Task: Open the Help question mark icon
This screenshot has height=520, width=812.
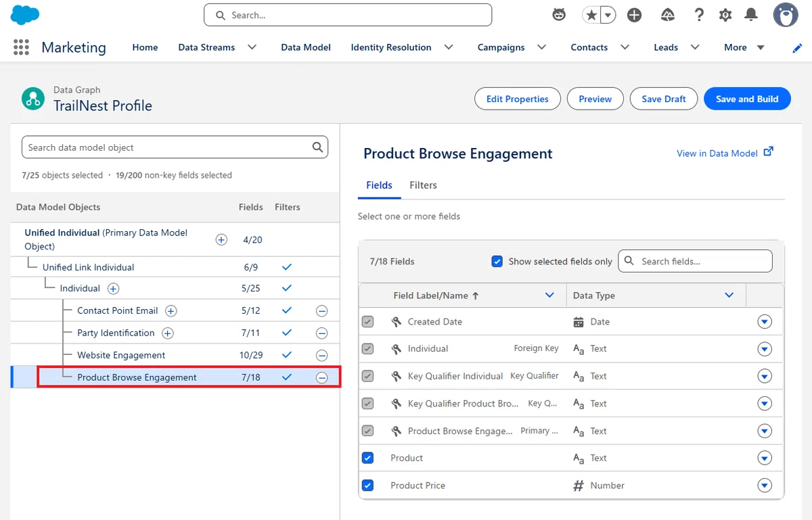Action: coord(699,15)
